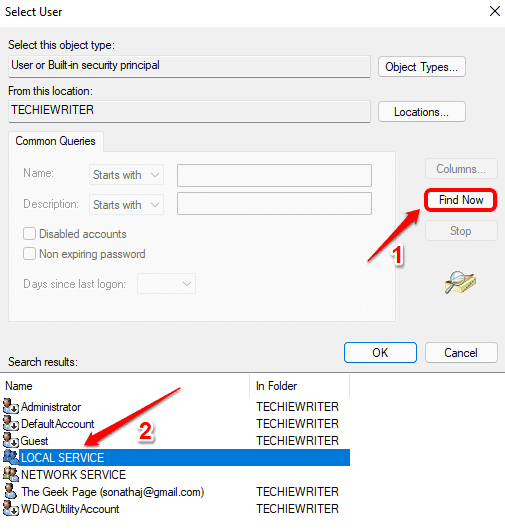Select the Common Queries tab

pos(56,141)
